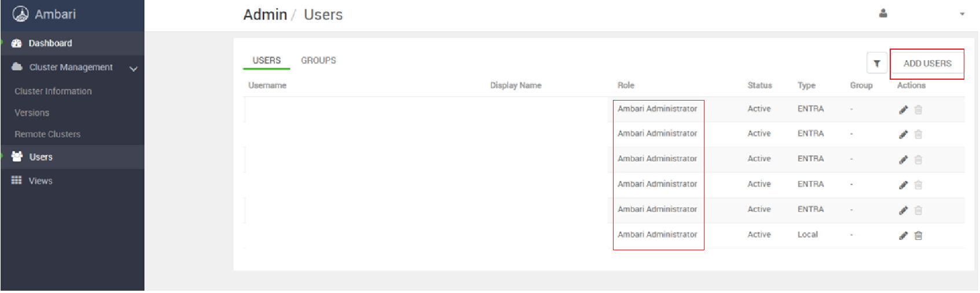This screenshot has height=293, width=980.
Task: Edit the first ENTRA user with pencil icon
Action: click(x=903, y=110)
